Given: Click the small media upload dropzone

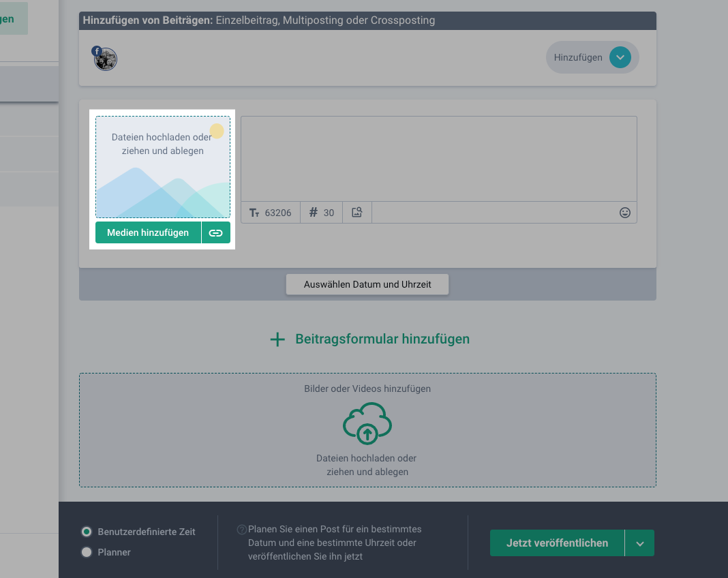Looking at the screenshot, I should pyautogui.click(x=162, y=167).
